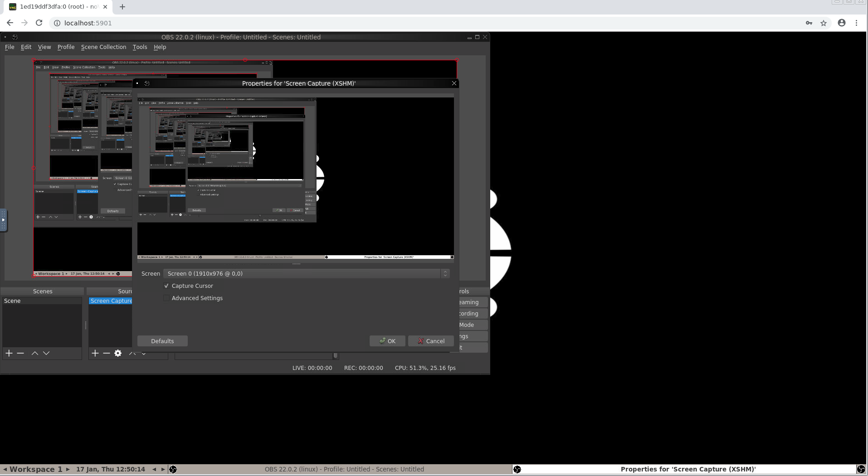Move scene down with arrow icon
Image resolution: width=868 pixels, height=476 pixels.
click(x=46, y=353)
